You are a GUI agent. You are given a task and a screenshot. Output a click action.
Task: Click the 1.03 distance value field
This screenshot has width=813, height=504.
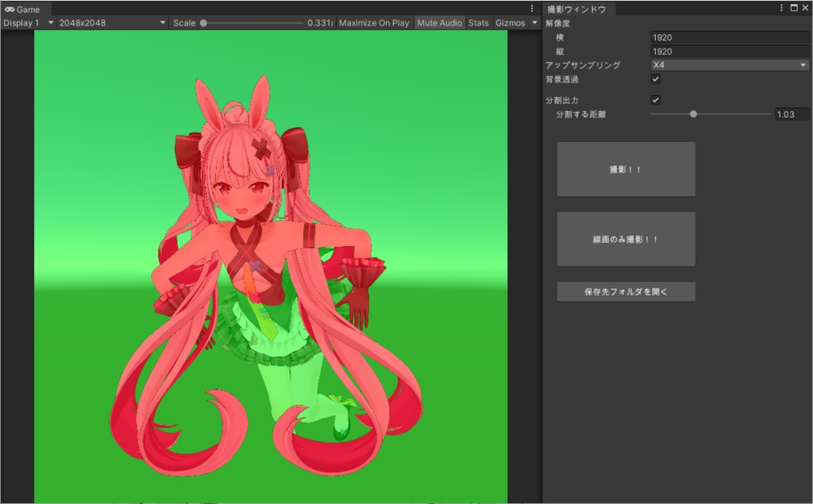tap(791, 113)
